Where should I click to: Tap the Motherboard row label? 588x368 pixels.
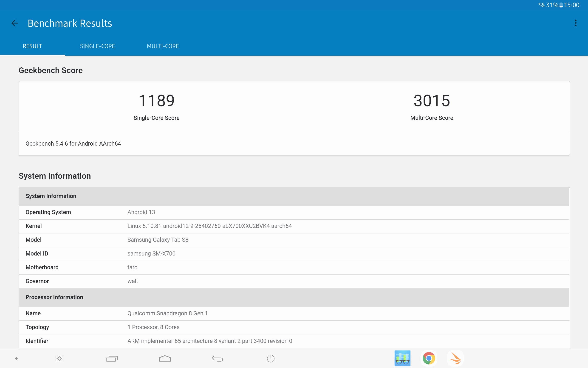[42, 267]
